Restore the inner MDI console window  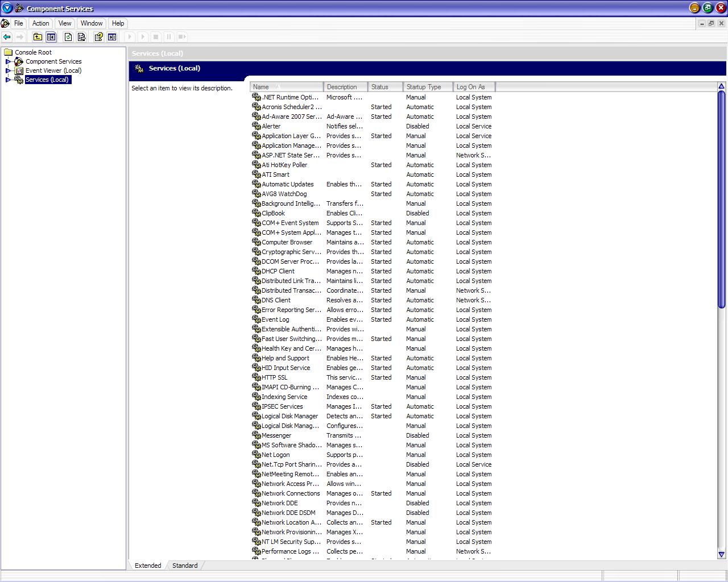click(x=712, y=23)
